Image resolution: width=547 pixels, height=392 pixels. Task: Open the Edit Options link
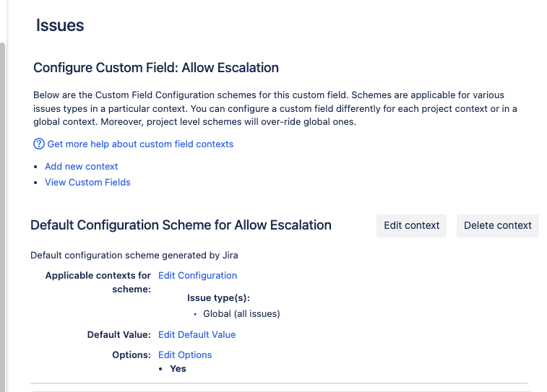tap(185, 354)
